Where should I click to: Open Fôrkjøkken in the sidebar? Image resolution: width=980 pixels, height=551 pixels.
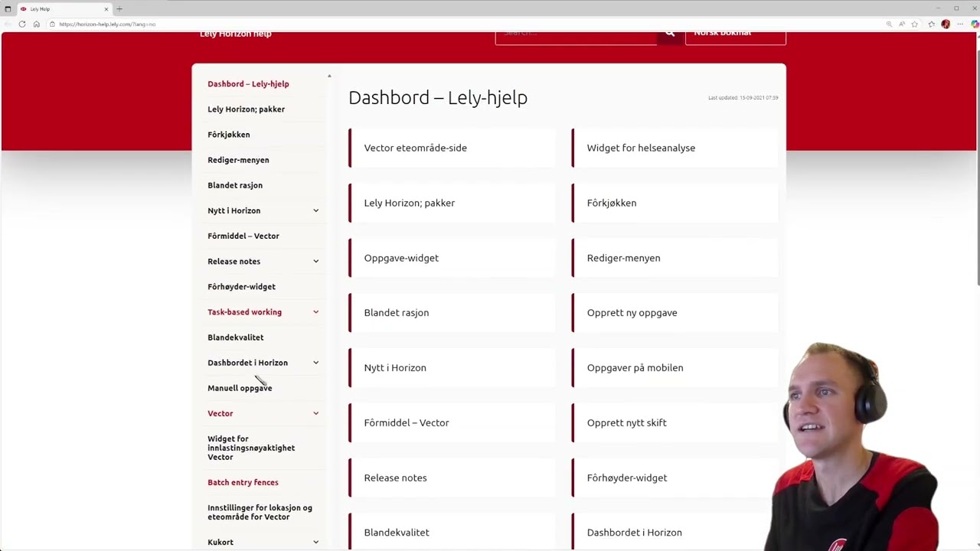[228, 134]
